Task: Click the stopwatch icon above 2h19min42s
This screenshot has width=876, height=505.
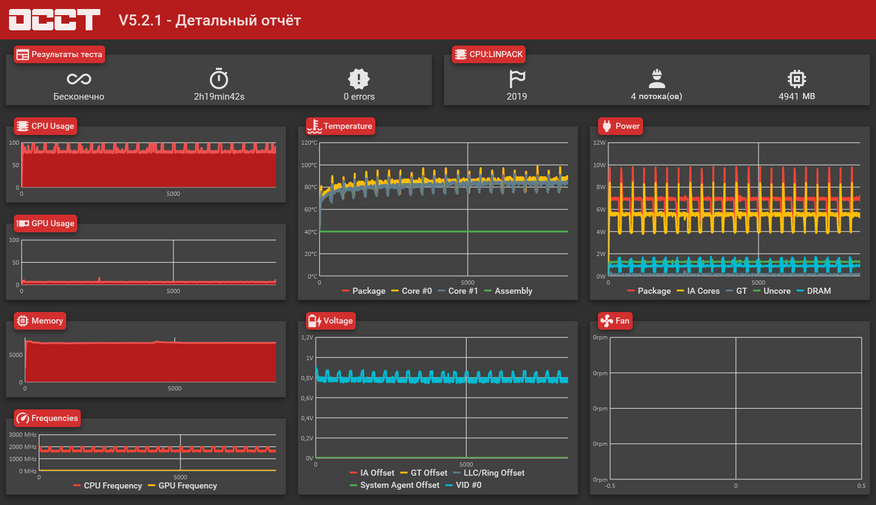Action: click(219, 79)
